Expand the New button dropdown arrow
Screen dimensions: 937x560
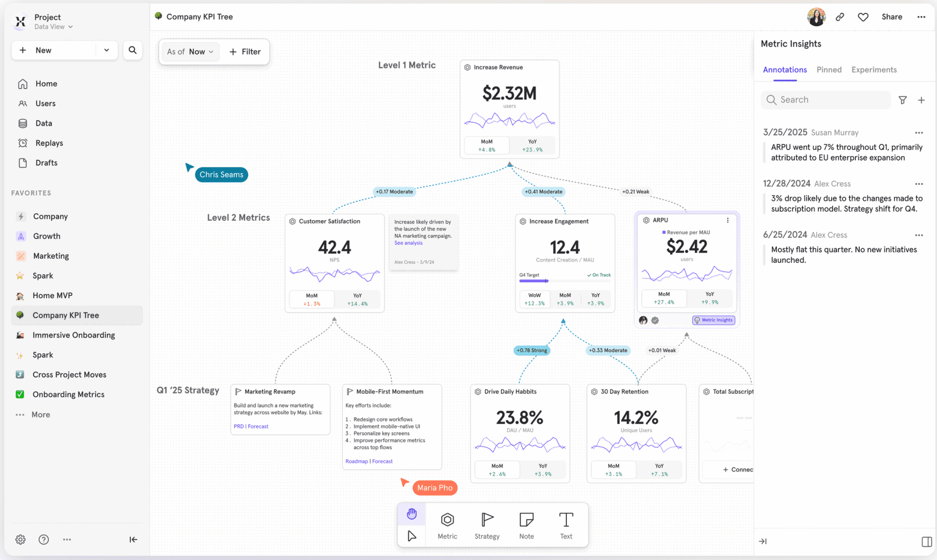coord(106,50)
